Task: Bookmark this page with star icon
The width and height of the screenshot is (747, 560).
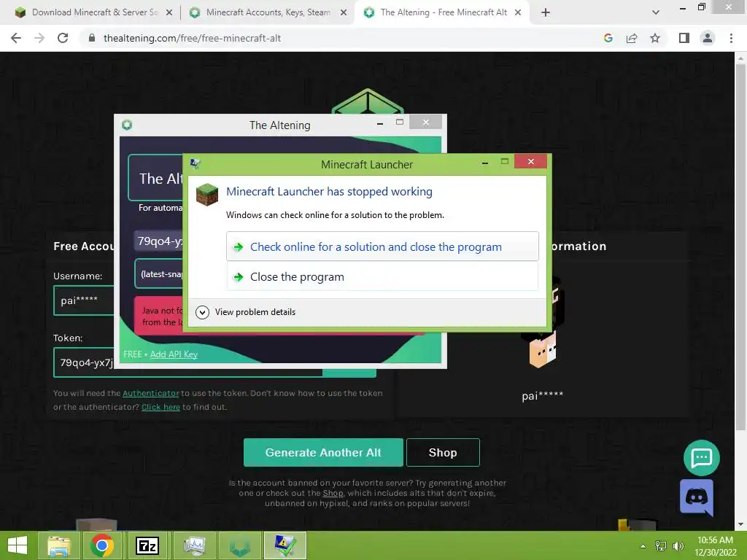Action: click(655, 38)
